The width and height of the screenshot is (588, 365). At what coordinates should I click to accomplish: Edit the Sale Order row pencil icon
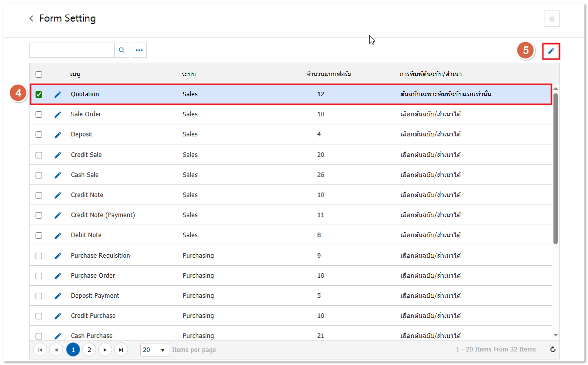click(58, 114)
